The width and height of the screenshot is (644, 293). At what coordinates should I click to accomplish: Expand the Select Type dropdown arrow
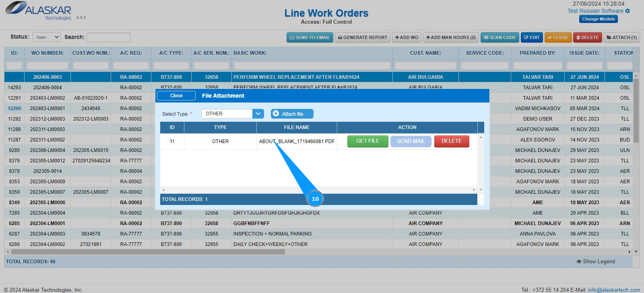pos(258,114)
